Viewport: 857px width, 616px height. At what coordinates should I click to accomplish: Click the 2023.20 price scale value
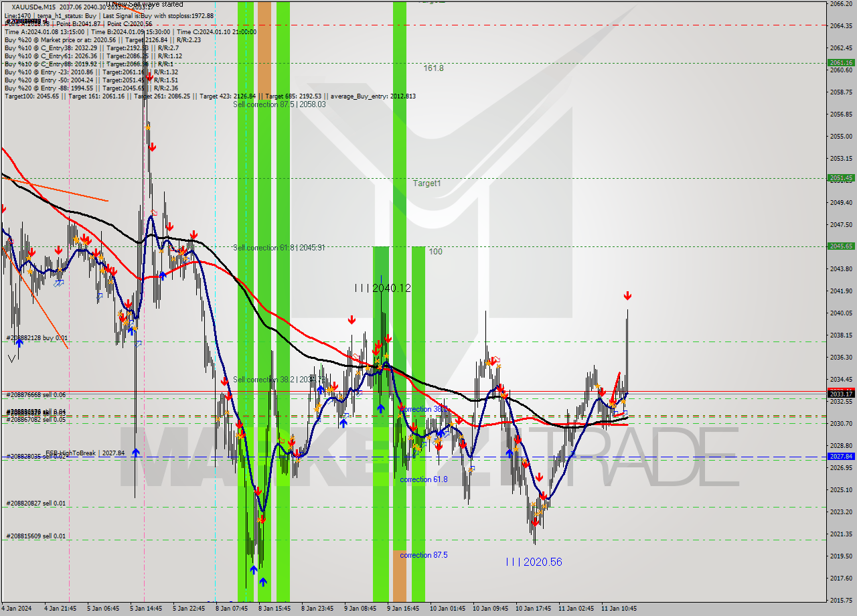pos(840,512)
